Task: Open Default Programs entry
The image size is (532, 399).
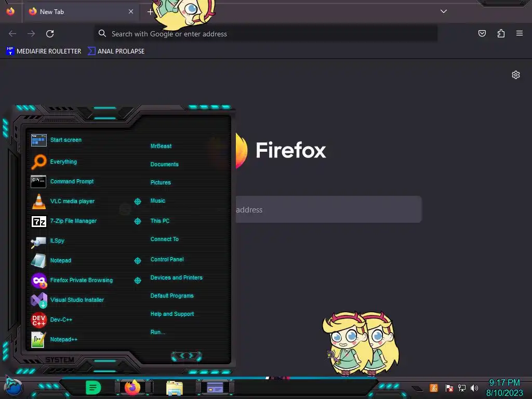Action: pos(172,296)
